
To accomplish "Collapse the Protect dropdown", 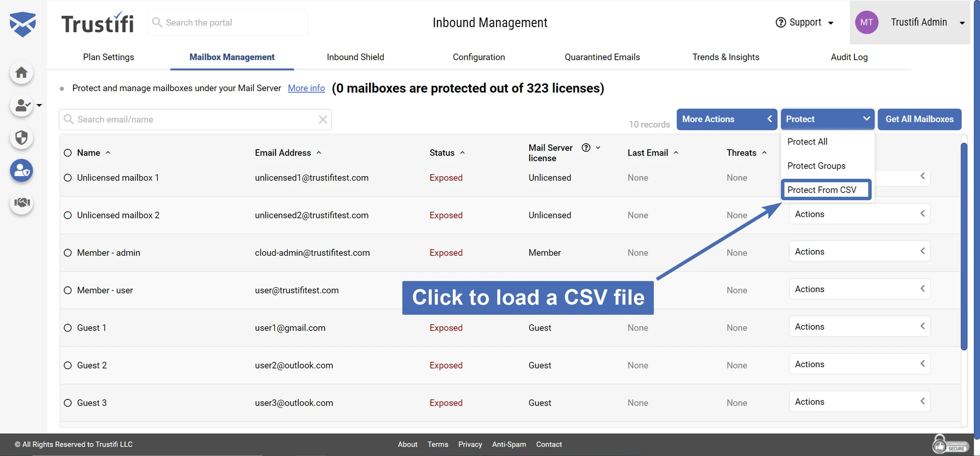I will (x=827, y=119).
